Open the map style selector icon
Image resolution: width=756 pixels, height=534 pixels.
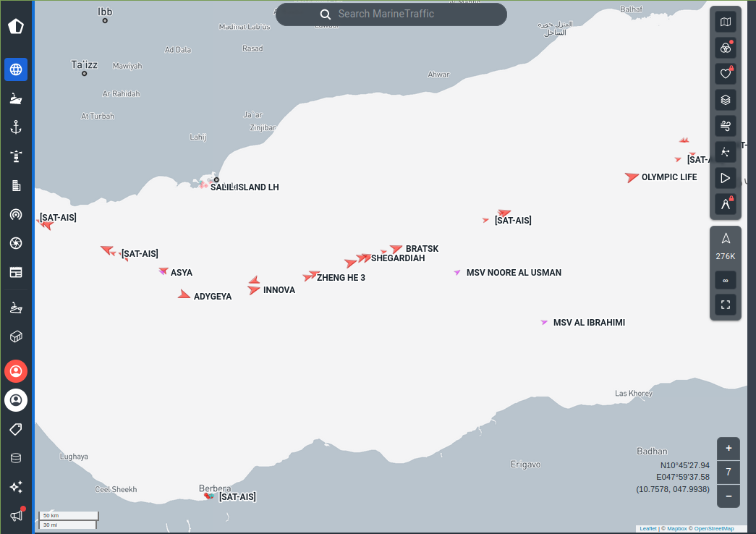point(726,22)
